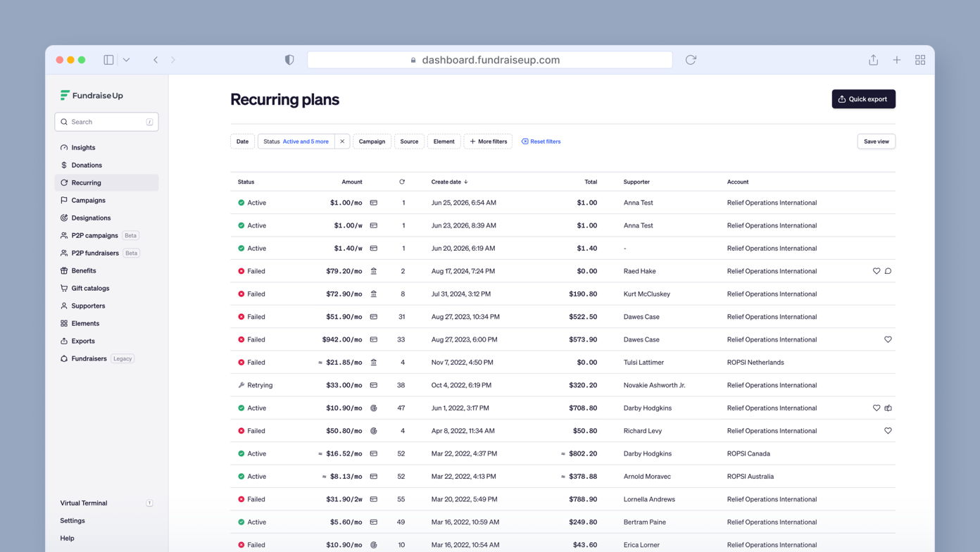Click account ROPSI Australia
The height and width of the screenshot is (552, 980).
[750, 477]
